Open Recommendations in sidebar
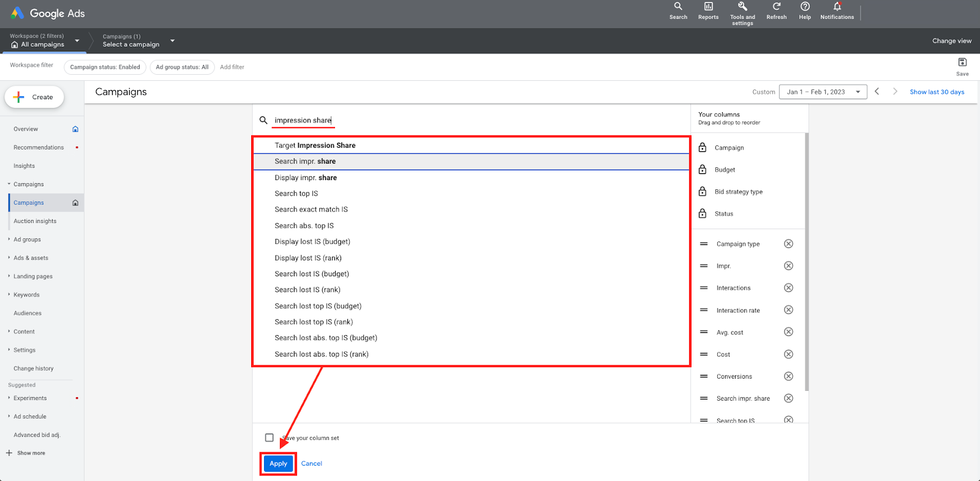980x481 pixels. [39, 147]
